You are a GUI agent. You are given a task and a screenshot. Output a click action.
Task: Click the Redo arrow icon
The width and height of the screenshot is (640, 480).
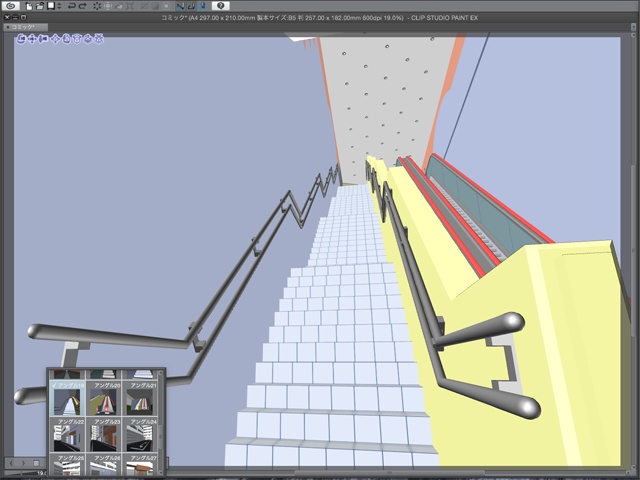tap(82, 6)
